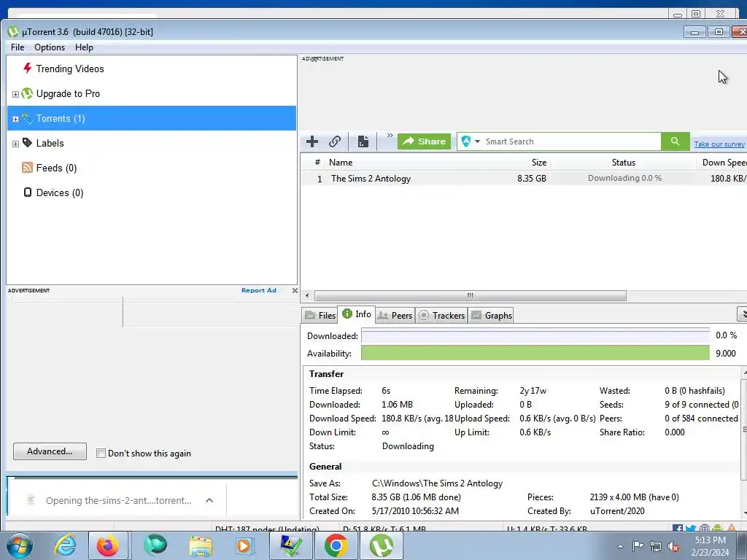Click the Smart Search input field
Image resolution: width=747 pixels, height=560 pixels.
pyautogui.click(x=571, y=141)
